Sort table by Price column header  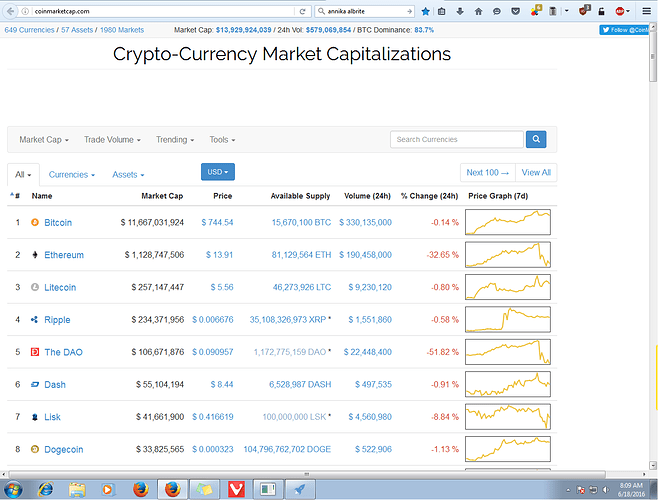tap(222, 196)
